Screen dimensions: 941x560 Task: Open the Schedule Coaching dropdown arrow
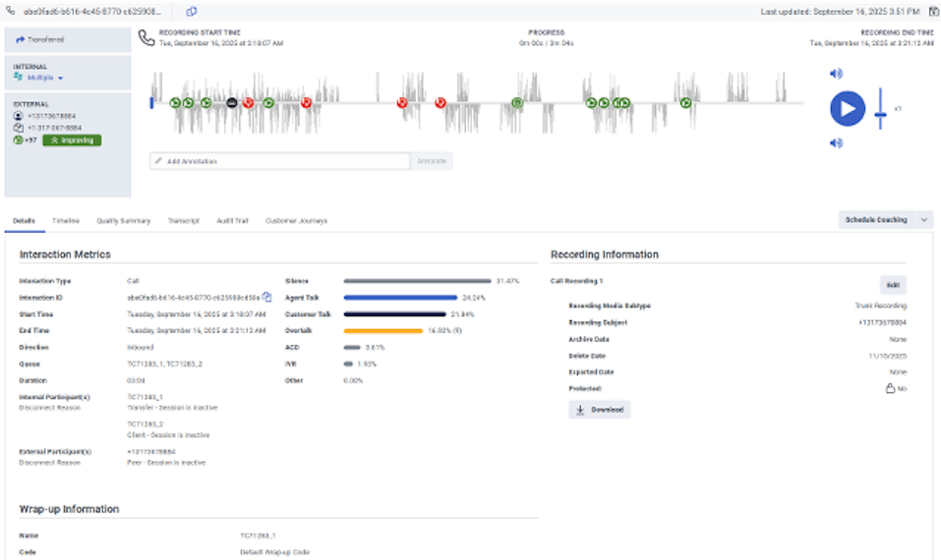pyautogui.click(x=923, y=220)
